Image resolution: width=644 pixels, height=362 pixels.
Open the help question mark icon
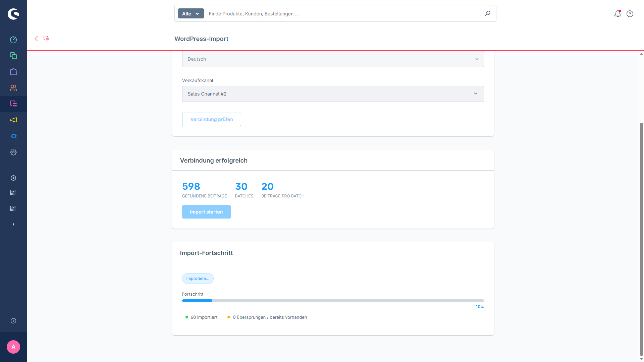630,14
